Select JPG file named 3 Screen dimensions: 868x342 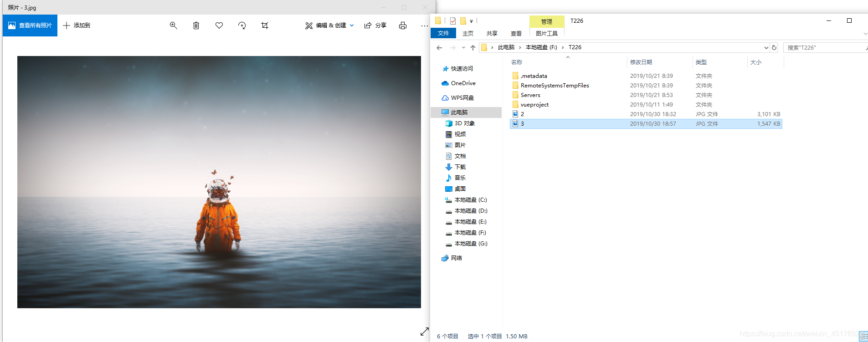646,124
